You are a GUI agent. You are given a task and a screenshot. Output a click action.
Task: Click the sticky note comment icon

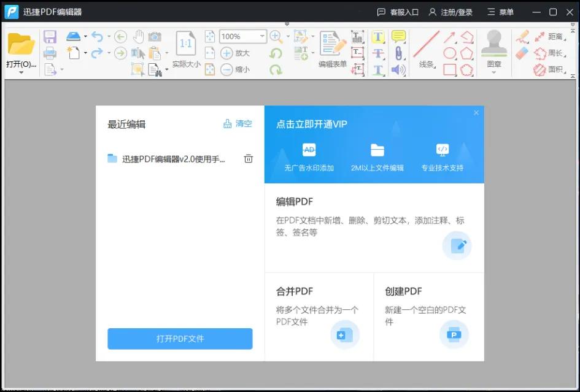pyautogui.click(x=398, y=37)
